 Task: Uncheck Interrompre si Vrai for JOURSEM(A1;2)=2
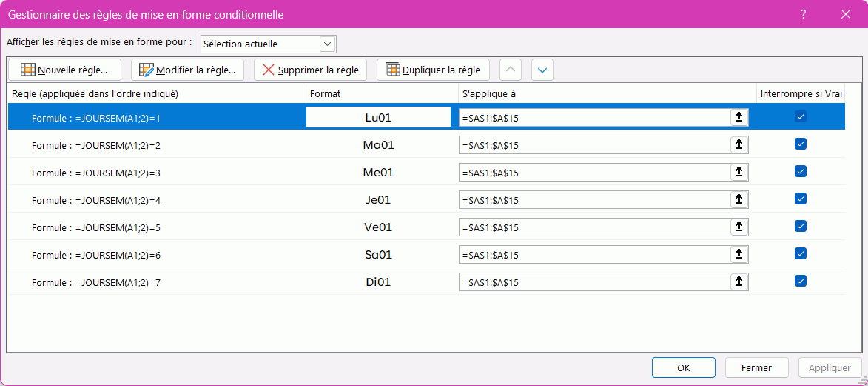[x=800, y=144]
